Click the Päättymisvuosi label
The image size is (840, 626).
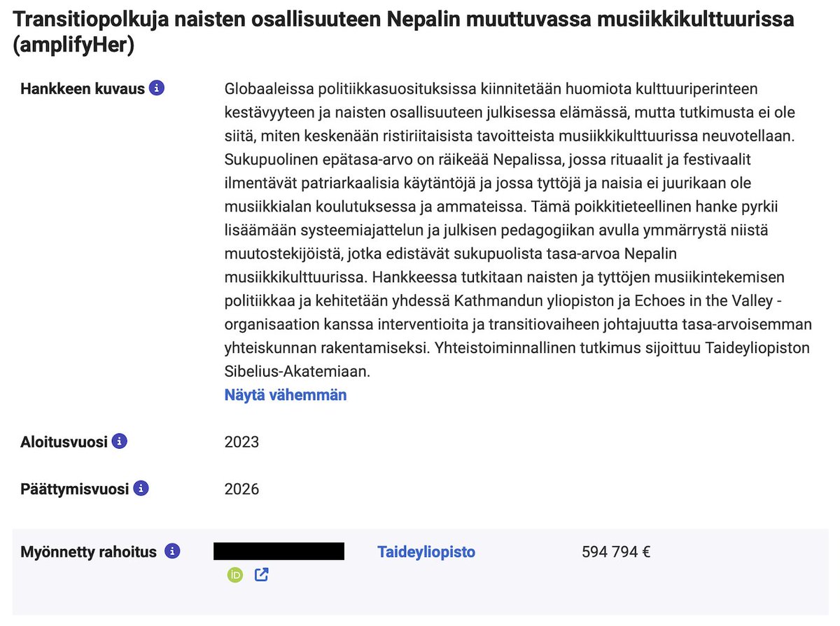(75, 489)
